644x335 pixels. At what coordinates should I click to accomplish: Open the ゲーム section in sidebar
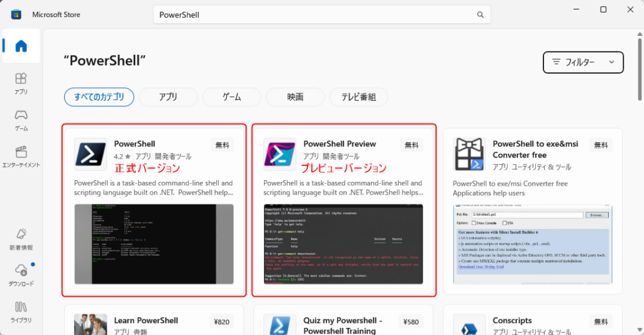pyautogui.click(x=21, y=120)
